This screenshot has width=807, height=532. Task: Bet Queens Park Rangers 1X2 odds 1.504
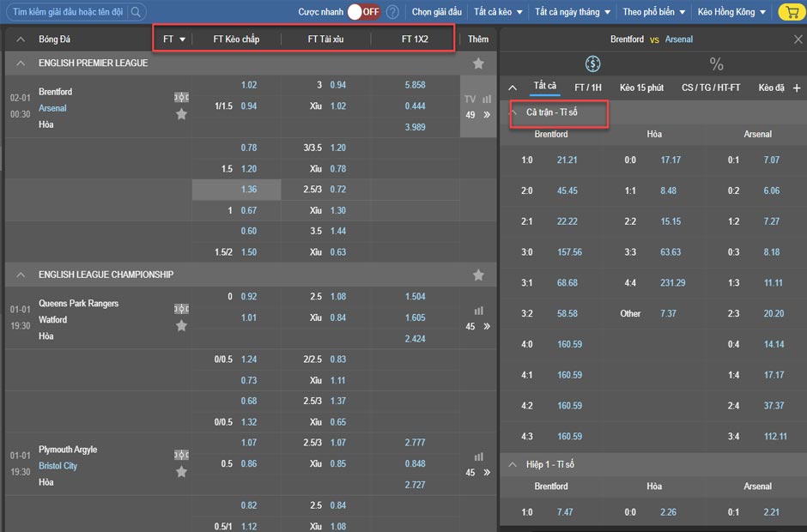click(415, 296)
